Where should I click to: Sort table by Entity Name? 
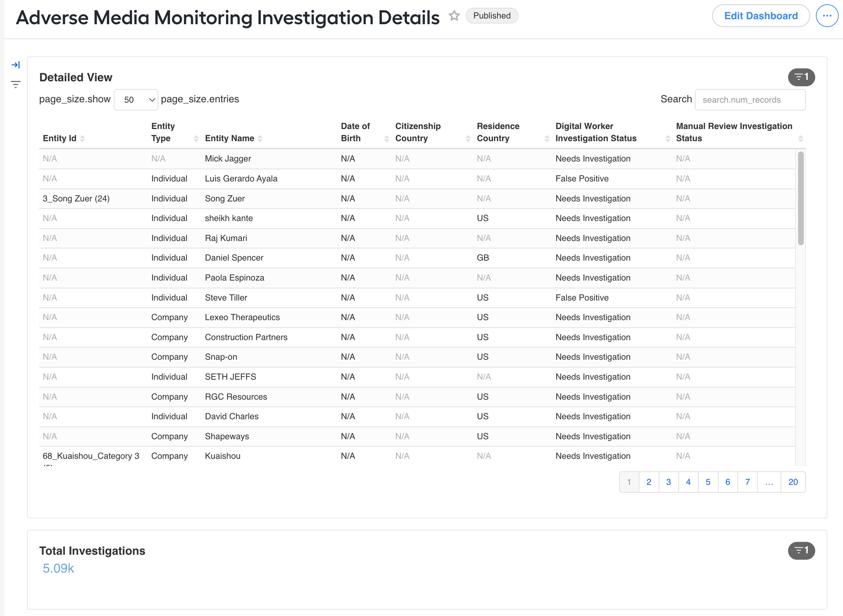tap(260, 139)
